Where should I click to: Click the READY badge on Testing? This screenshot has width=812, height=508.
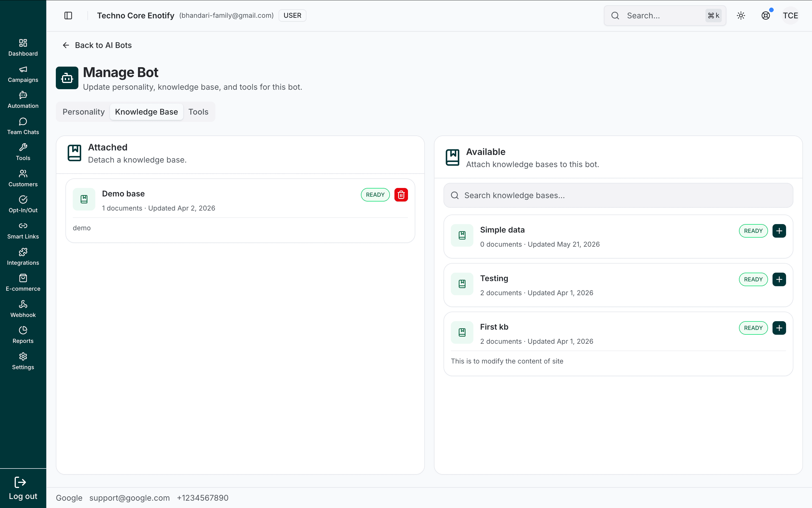point(753,279)
